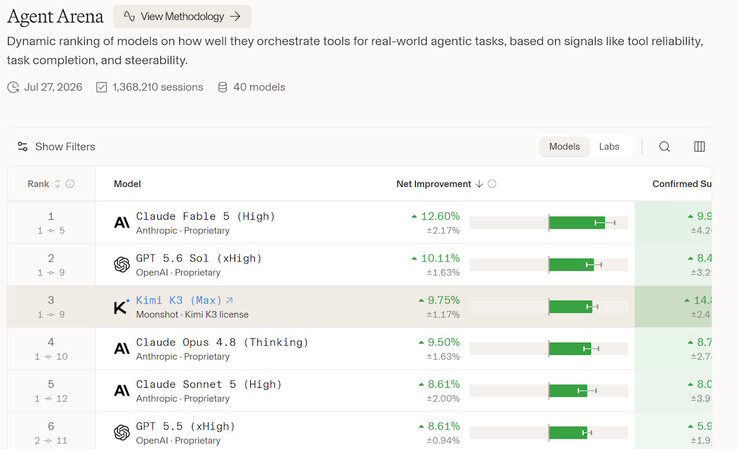Sort by the Rank column
The height and width of the screenshot is (449, 738).
tap(57, 184)
